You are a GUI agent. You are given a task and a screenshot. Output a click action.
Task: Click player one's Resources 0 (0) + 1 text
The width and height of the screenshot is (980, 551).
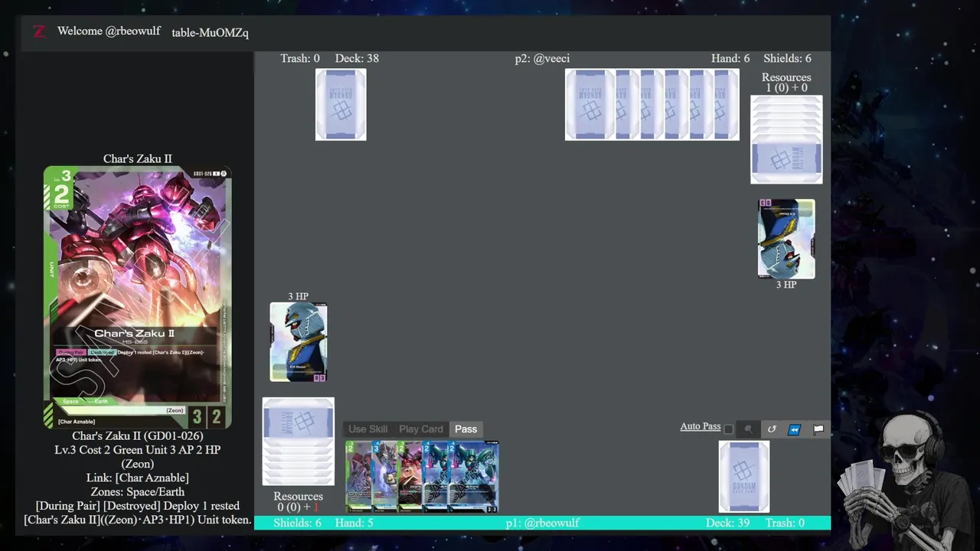point(299,501)
